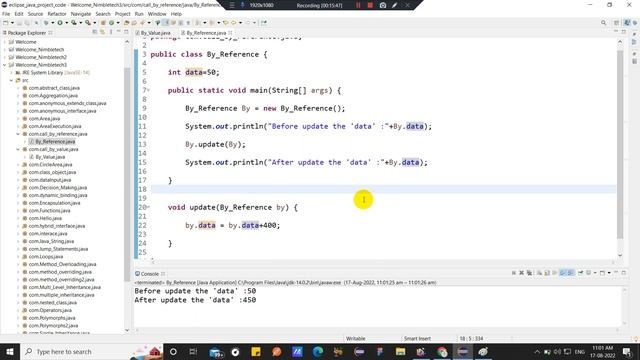Collapse the Welcome_Nimbletech3 project
Screen dimensions: 640x360
pyautogui.click(x=4, y=65)
